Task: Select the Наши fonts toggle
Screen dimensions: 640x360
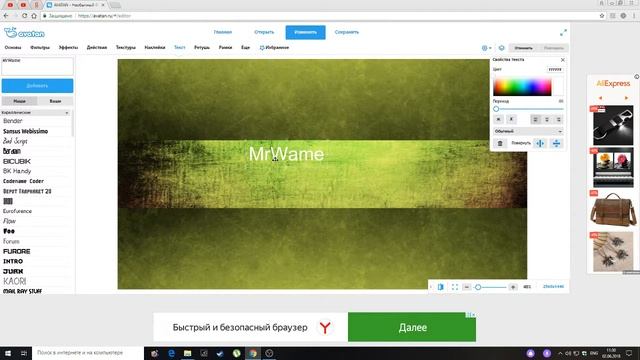Action: tap(19, 101)
